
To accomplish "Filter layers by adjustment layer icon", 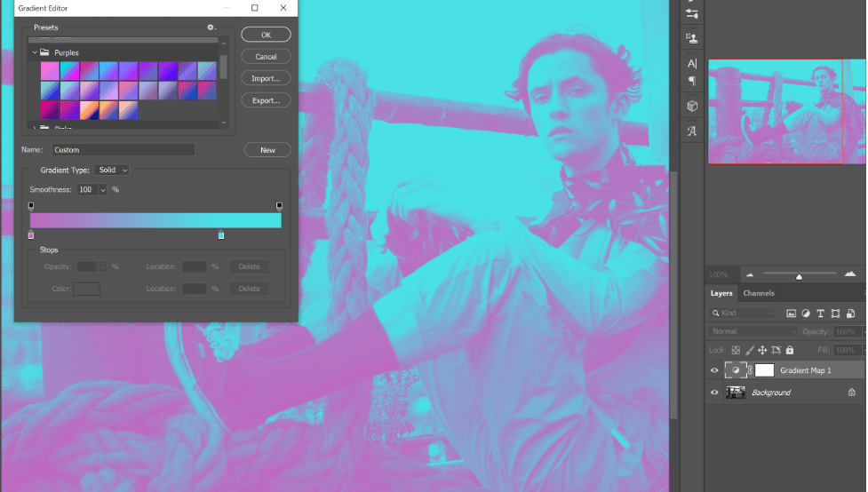I will point(806,313).
